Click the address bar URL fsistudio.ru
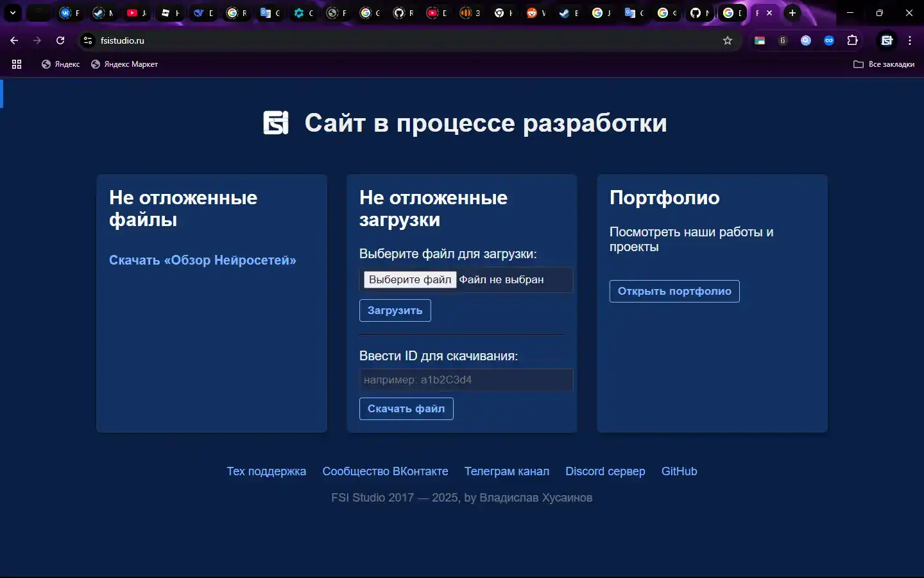This screenshot has height=578, width=924. (x=123, y=40)
